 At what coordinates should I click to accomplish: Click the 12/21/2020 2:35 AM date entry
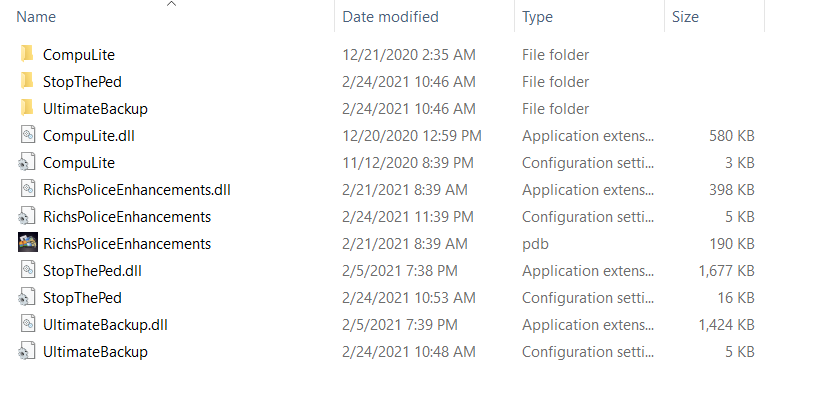coord(409,54)
